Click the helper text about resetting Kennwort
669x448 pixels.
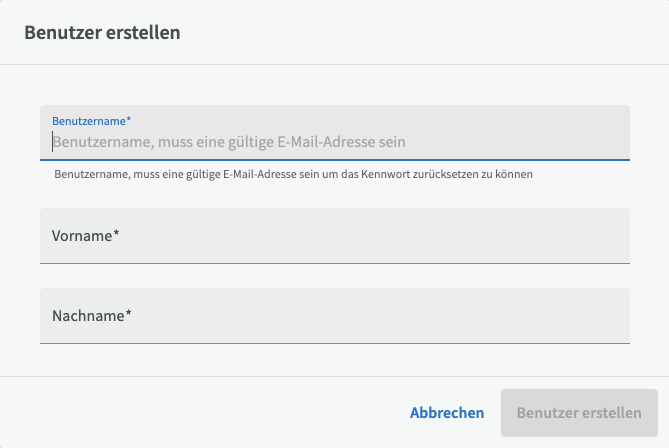pyautogui.click(x=292, y=174)
